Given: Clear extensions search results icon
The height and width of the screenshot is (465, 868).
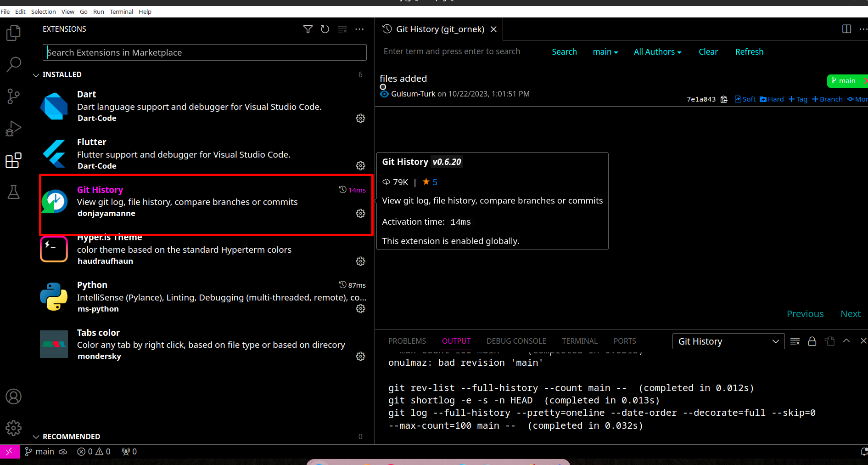Looking at the screenshot, I should pos(342,29).
